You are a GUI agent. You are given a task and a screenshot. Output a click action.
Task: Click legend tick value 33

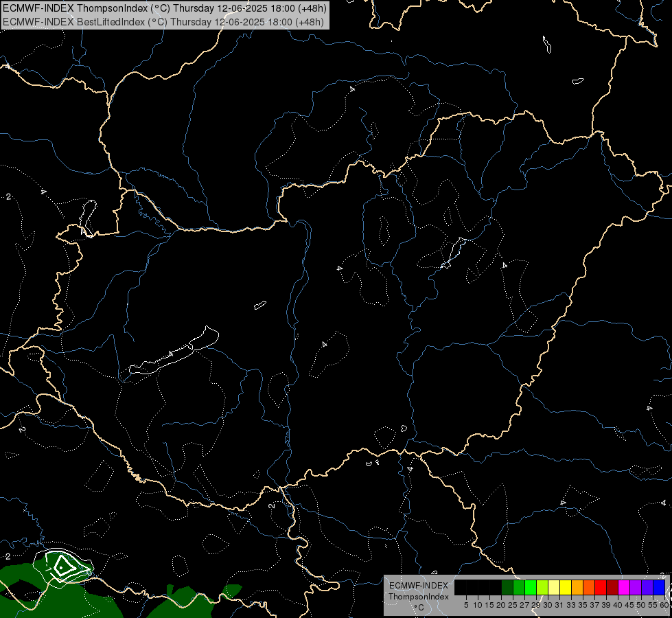coord(571,605)
